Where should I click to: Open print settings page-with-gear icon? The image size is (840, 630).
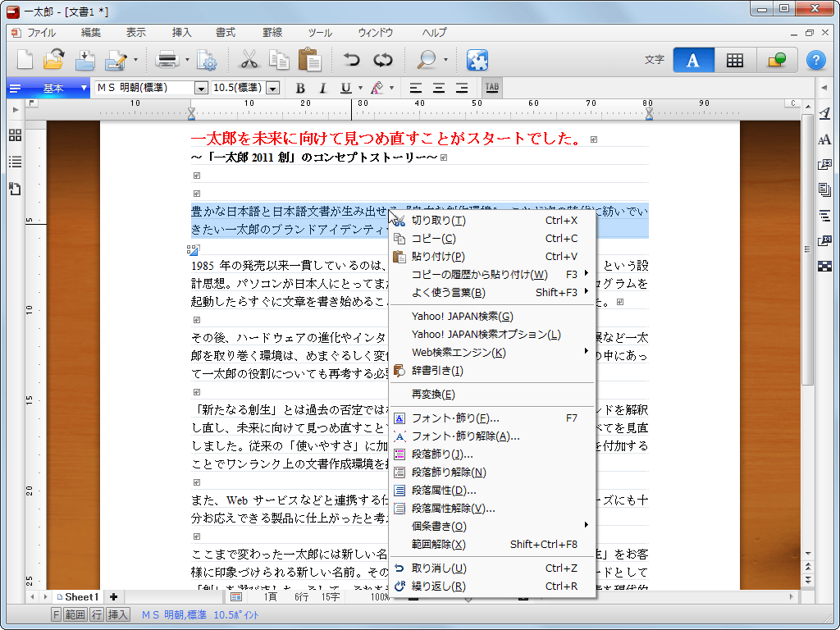click(207, 60)
